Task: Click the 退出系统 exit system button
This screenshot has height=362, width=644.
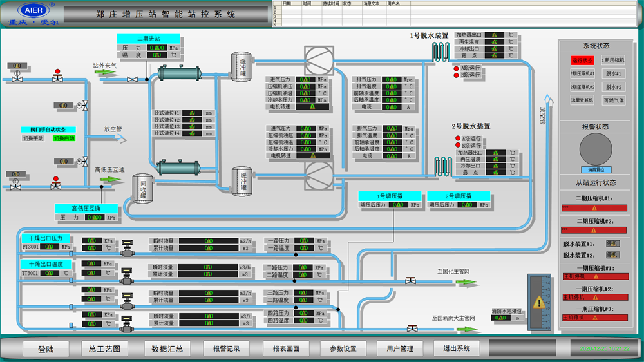Action: tap(457, 348)
